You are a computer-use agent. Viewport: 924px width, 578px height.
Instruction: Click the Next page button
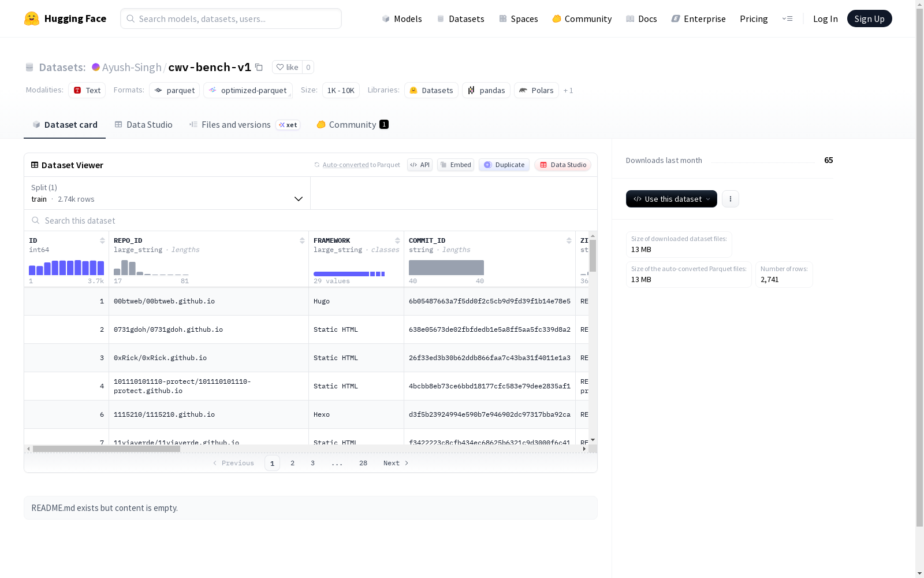396,463
